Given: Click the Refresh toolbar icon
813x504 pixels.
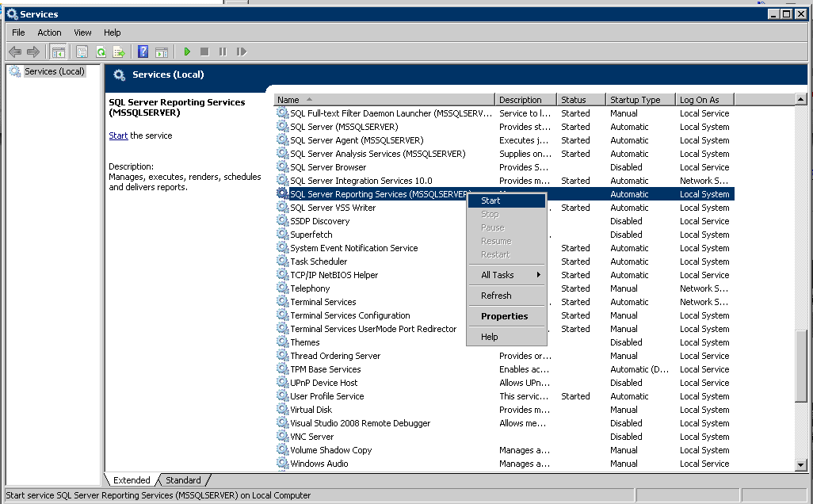Looking at the screenshot, I should (101, 52).
